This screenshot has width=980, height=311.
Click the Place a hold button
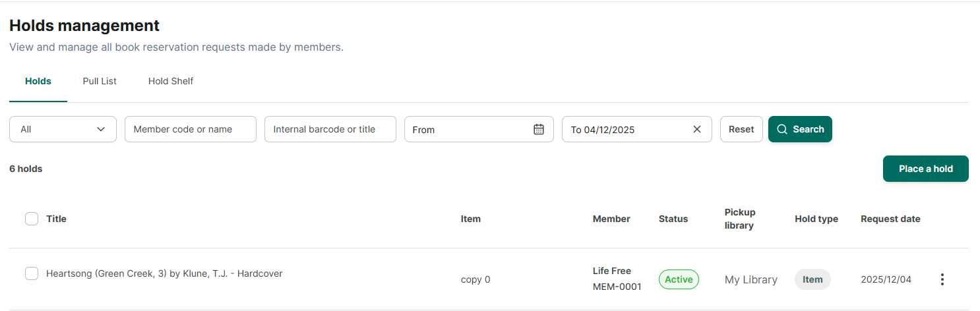(x=926, y=169)
